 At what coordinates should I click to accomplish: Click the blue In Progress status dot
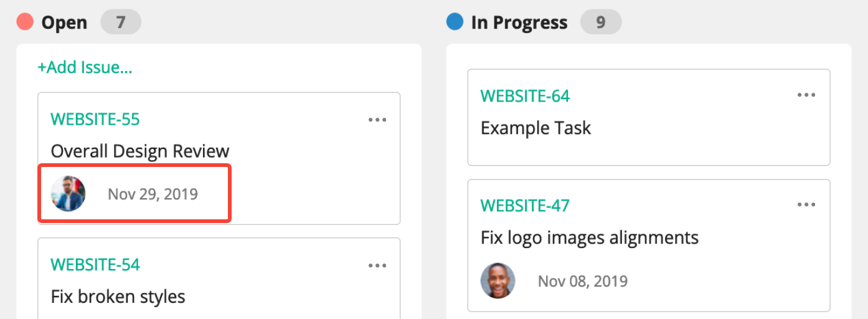tap(455, 22)
